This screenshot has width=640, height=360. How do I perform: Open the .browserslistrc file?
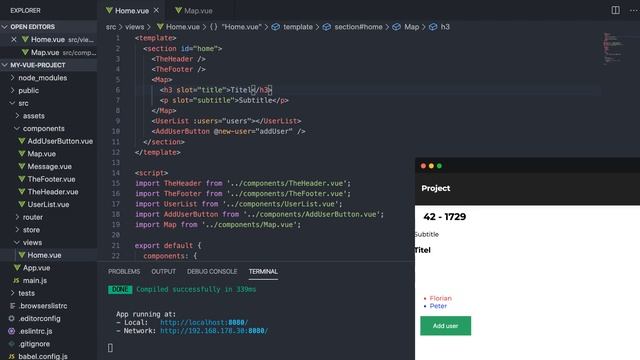pos(42,306)
